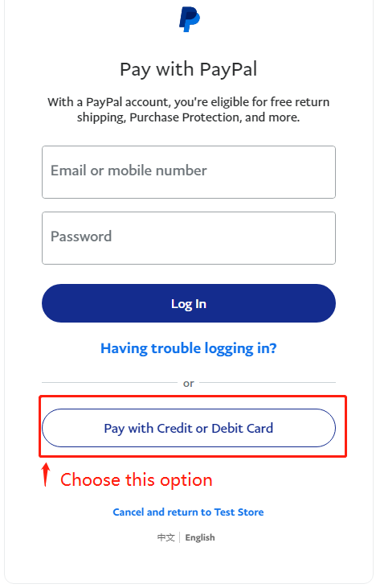Focus the Password input field
Screen dimensions: 376x588
pos(189,238)
